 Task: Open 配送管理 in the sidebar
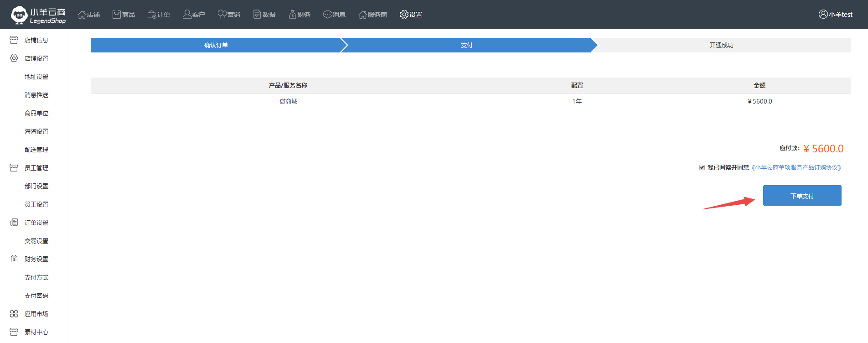pyautogui.click(x=36, y=150)
